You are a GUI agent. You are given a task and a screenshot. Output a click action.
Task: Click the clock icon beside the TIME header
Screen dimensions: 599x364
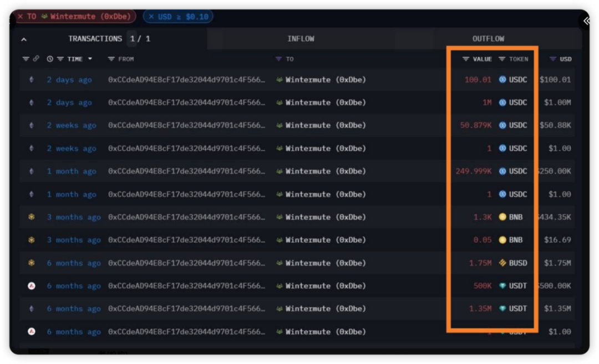click(50, 59)
